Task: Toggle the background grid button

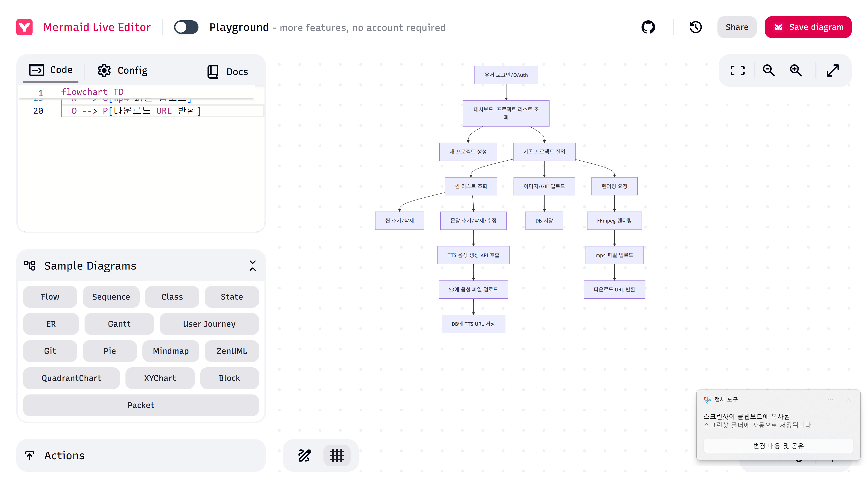Action: [x=337, y=455]
